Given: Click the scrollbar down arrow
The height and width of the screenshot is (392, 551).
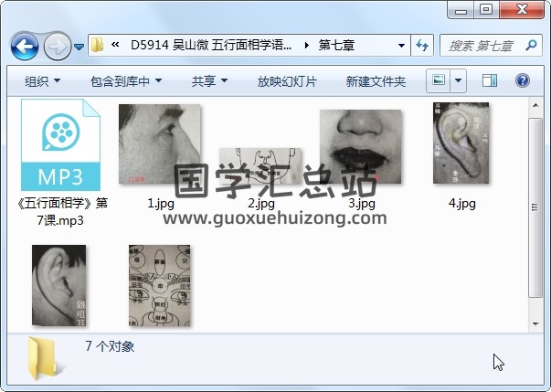Looking at the screenshot, I should tap(535, 323).
